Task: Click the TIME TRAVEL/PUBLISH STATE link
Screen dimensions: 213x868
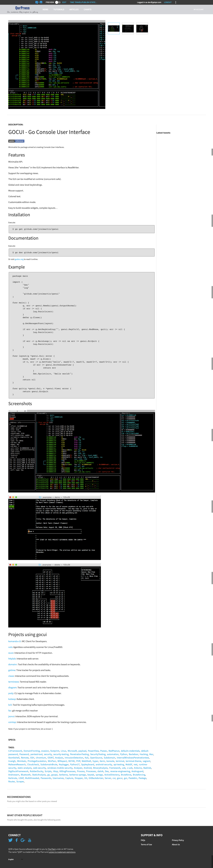Action: [83, 2]
